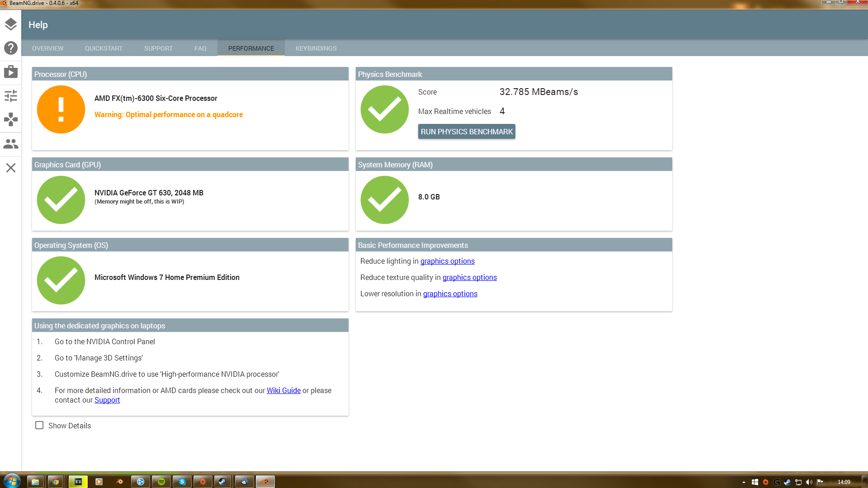868x488 pixels.
Task: Open graphics options link for lower resolution
Action: (450, 294)
